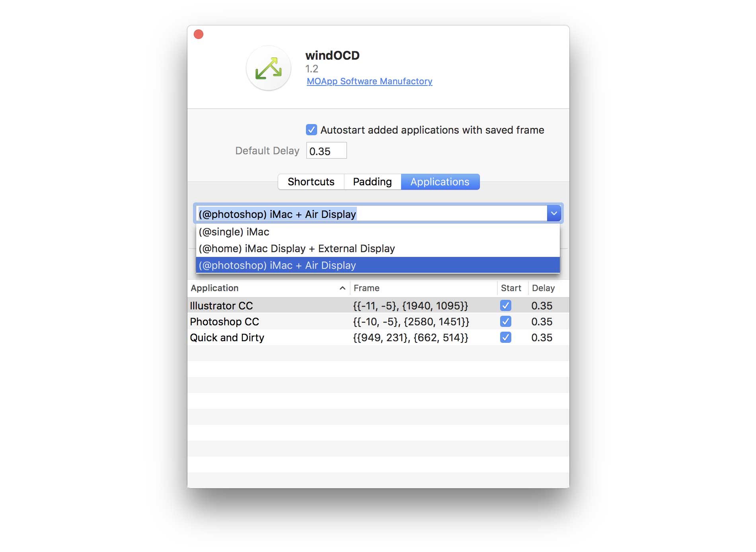756x552 pixels.
Task: Close the windOCD preferences window
Action: [199, 35]
